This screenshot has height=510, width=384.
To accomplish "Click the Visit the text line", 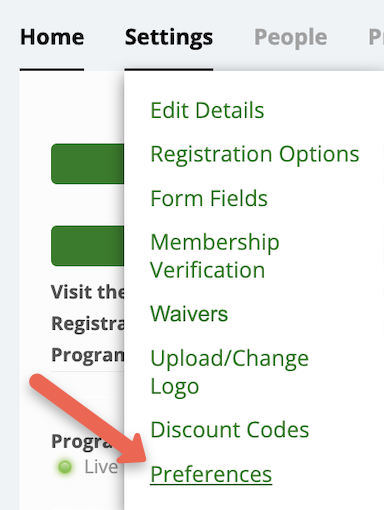I will point(88,292).
